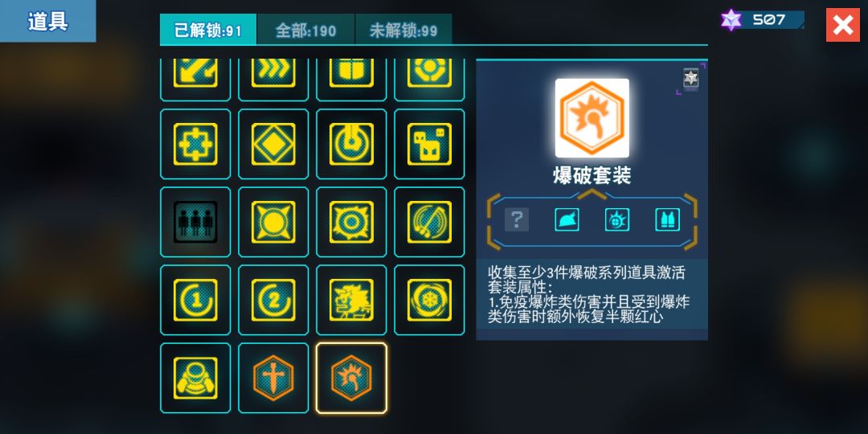
Task: Toggle the star favorite icon in detail panel
Action: (x=691, y=79)
